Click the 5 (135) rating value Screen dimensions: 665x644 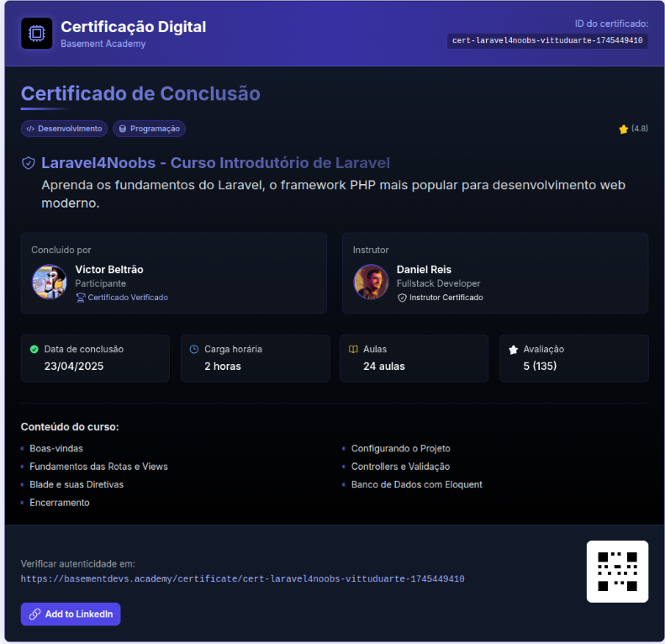pyautogui.click(x=540, y=366)
